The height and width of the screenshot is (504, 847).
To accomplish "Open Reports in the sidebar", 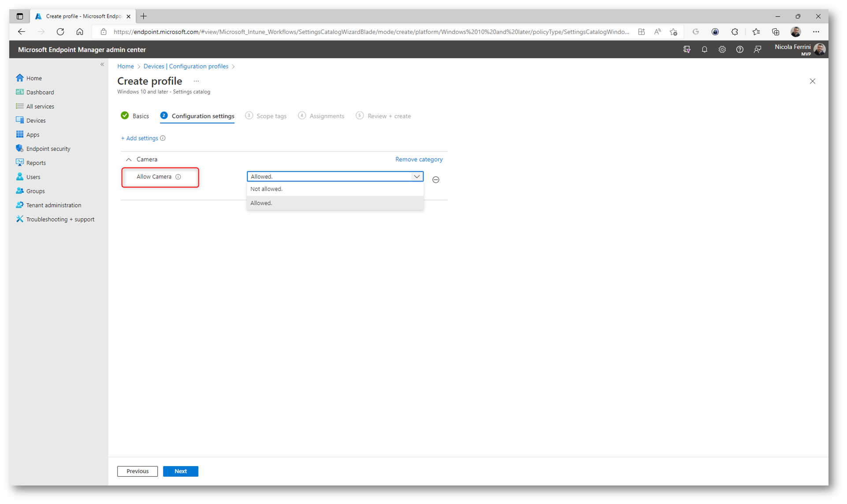I will pos(31,163).
